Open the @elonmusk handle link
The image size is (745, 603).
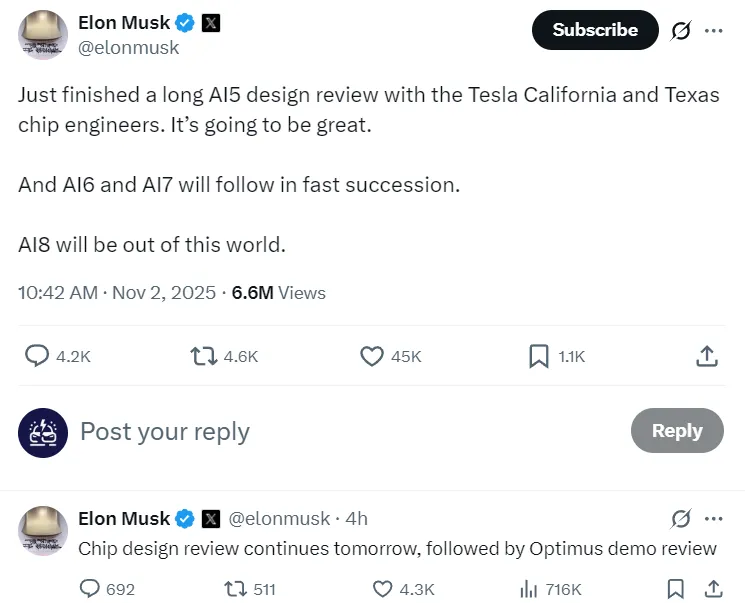point(129,47)
